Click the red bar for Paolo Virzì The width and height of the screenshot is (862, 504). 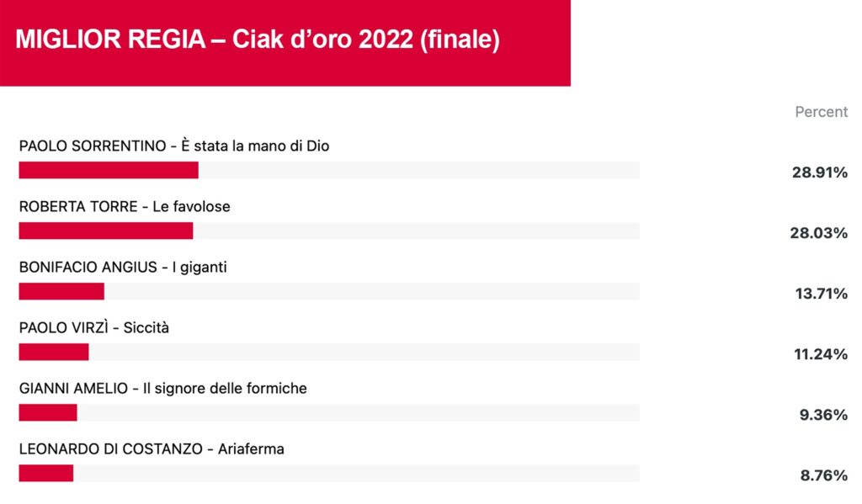[54, 352]
